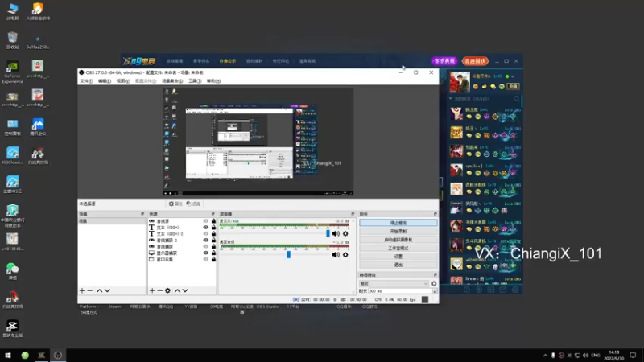Open the 火绒安全软件 desktop icon
The image size is (644, 362).
[38, 11]
